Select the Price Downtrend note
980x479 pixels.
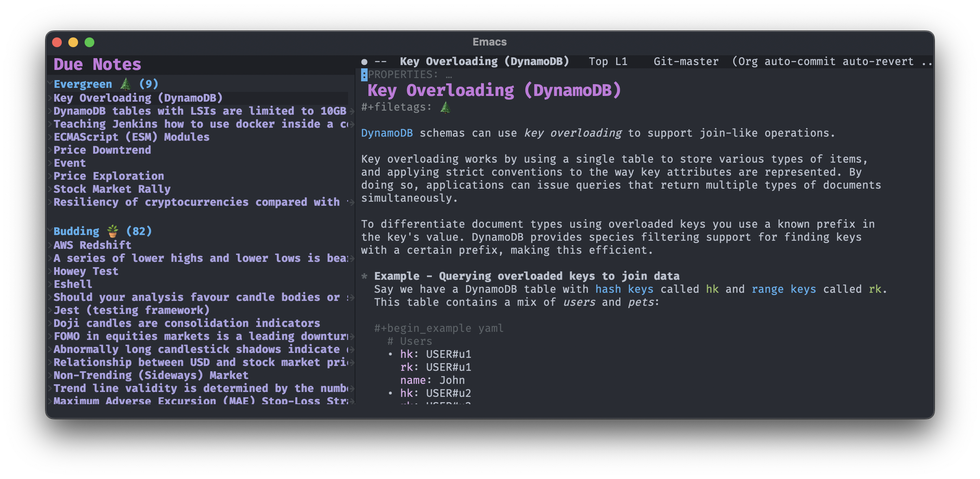point(102,150)
